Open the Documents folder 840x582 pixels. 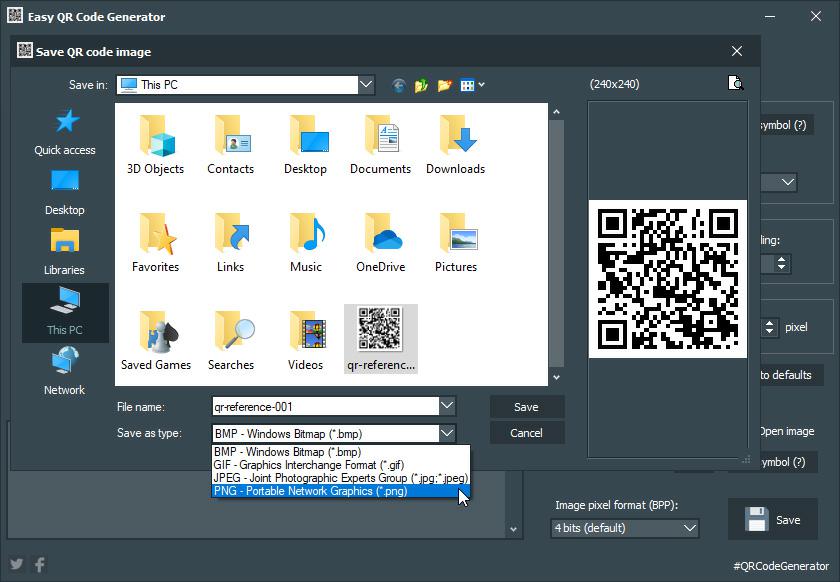pos(380,145)
